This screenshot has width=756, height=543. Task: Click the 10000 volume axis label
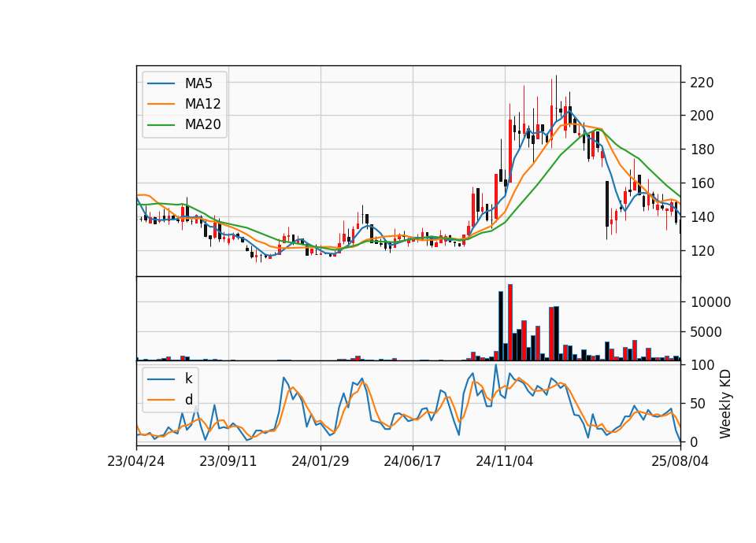(x=710, y=302)
